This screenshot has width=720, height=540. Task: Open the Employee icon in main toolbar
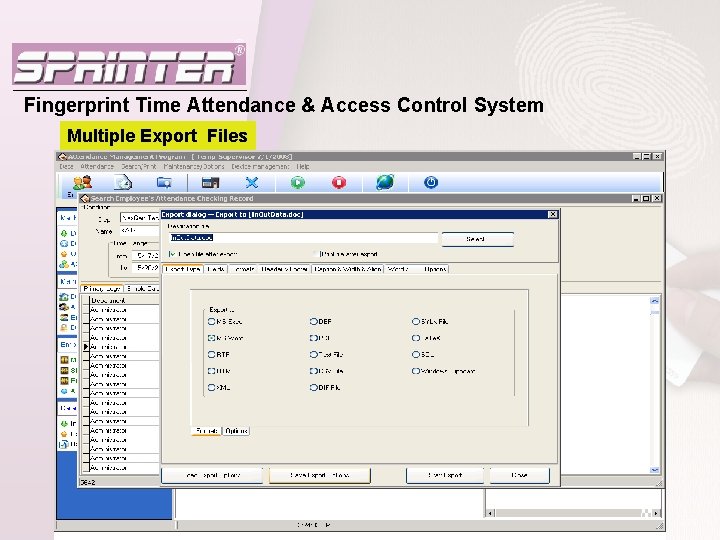tap(83, 183)
